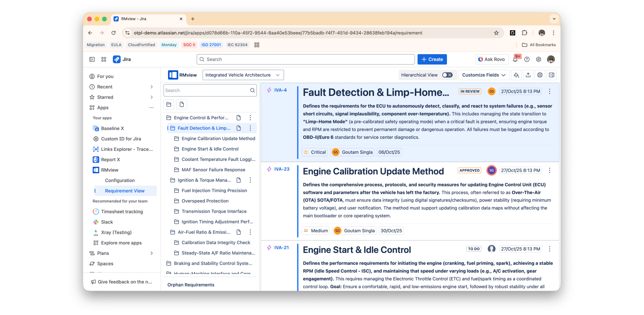644x315 pixels.
Task: Open the Customize Fields dropdown
Action: (x=484, y=75)
